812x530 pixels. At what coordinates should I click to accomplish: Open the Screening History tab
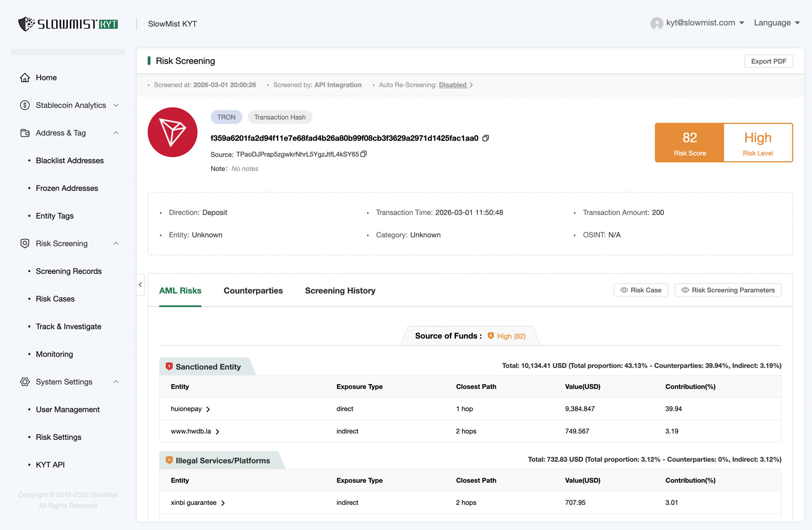click(340, 291)
